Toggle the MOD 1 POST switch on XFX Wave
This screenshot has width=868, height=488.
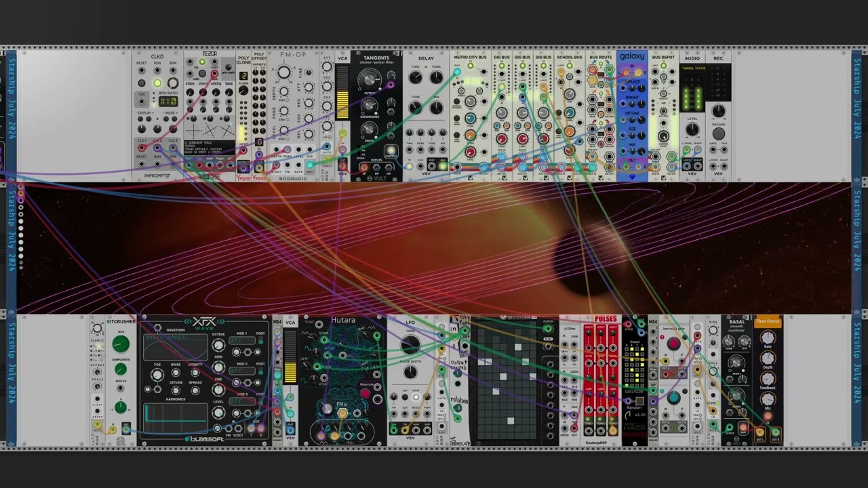coord(260,340)
